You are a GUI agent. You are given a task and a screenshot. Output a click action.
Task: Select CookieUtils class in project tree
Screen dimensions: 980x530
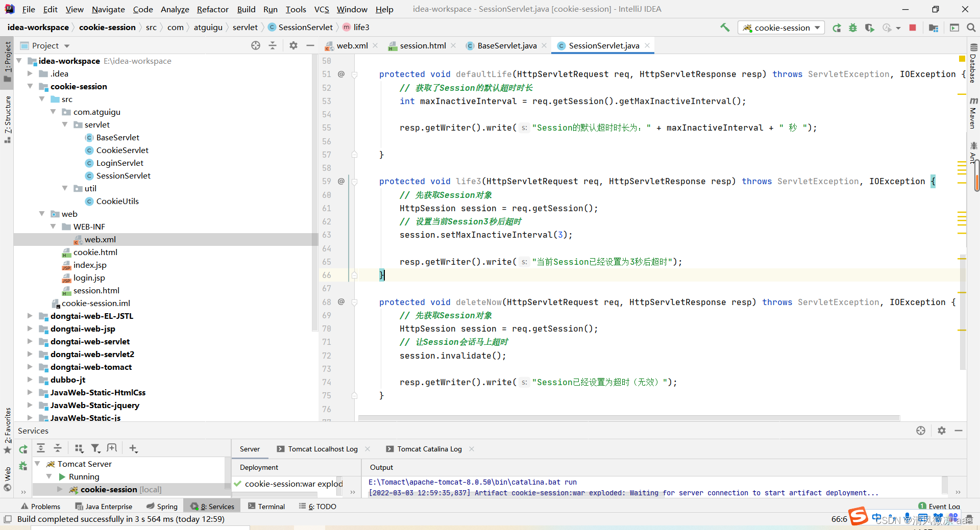[x=117, y=201]
